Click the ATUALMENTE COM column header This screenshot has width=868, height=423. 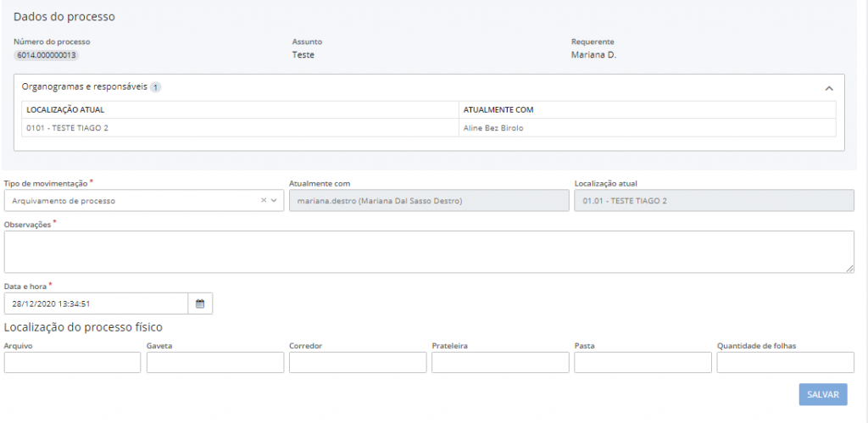tap(498, 109)
